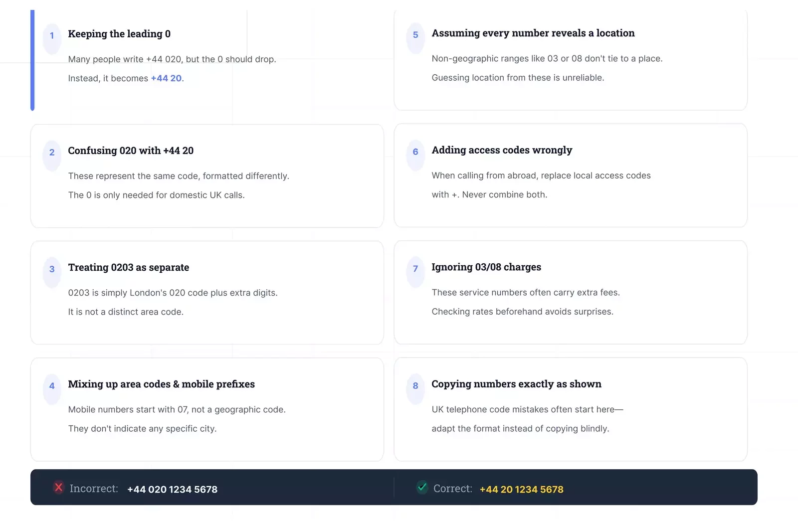The image size is (798, 532).
Task: Click 'UK telephone code mistakes often start here' line
Action: [x=527, y=409]
